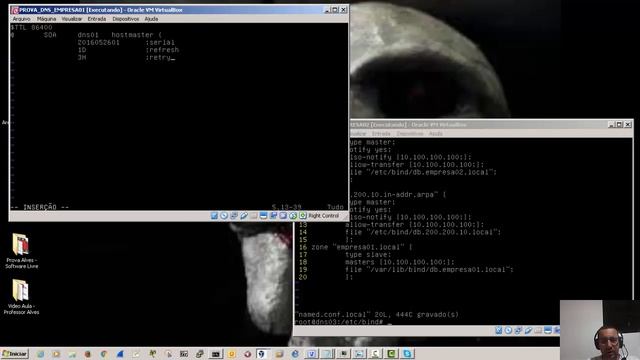Open the Video Aula - Professor Alves desktop folder
Image resolution: width=640 pixels, height=360 pixels.
21,297
